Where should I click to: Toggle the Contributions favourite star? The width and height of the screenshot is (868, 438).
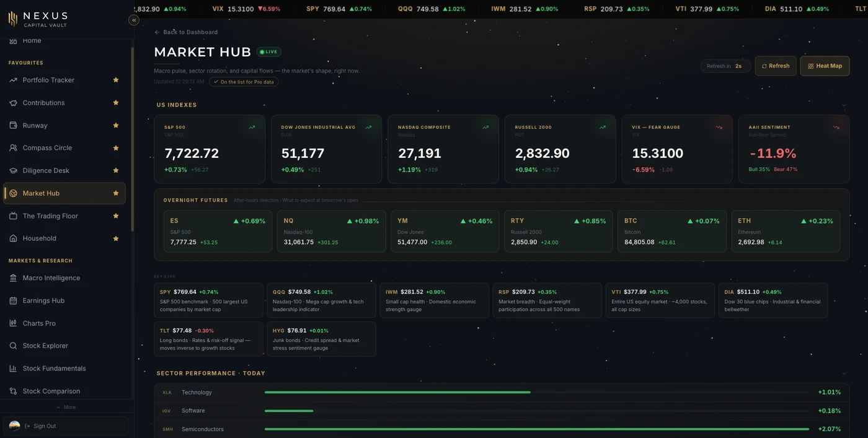[x=116, y=103]
